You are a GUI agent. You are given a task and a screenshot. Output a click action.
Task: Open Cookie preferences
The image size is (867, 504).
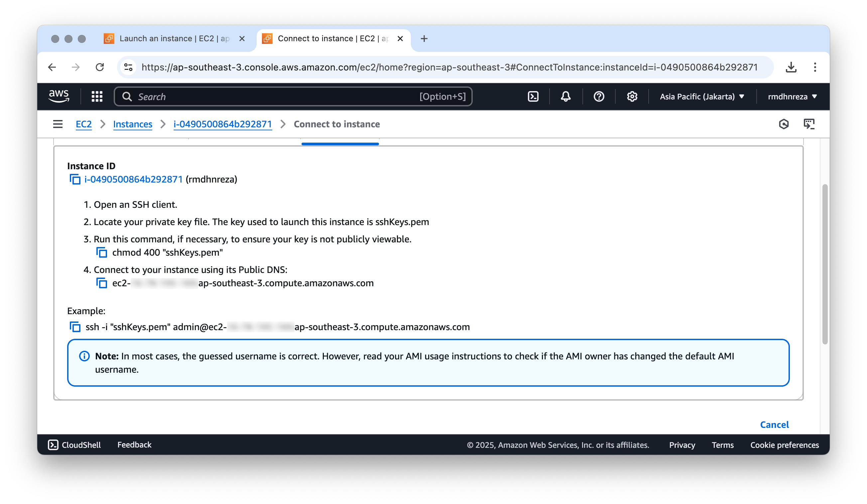pyautogui.click(x=785, y=445)
